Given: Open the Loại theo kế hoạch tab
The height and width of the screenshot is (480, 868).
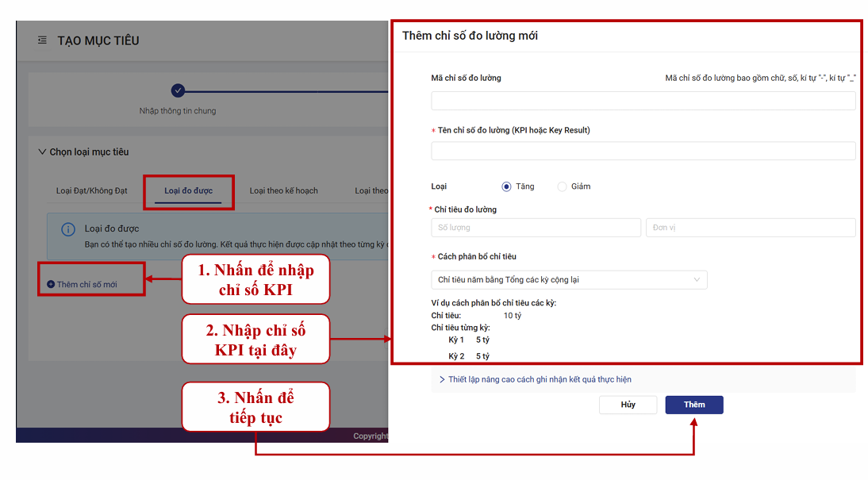Looking at the screenshot, I should point(283,191).
